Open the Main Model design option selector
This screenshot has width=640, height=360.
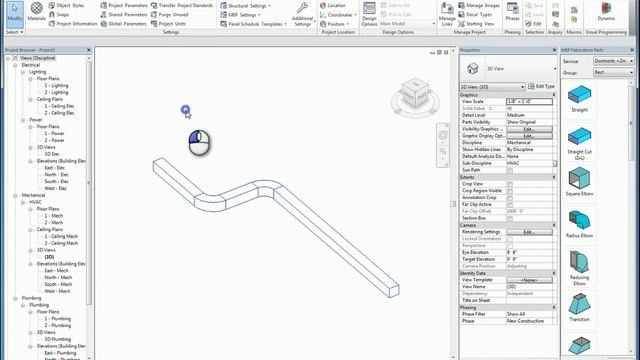[x=407, y=24]
